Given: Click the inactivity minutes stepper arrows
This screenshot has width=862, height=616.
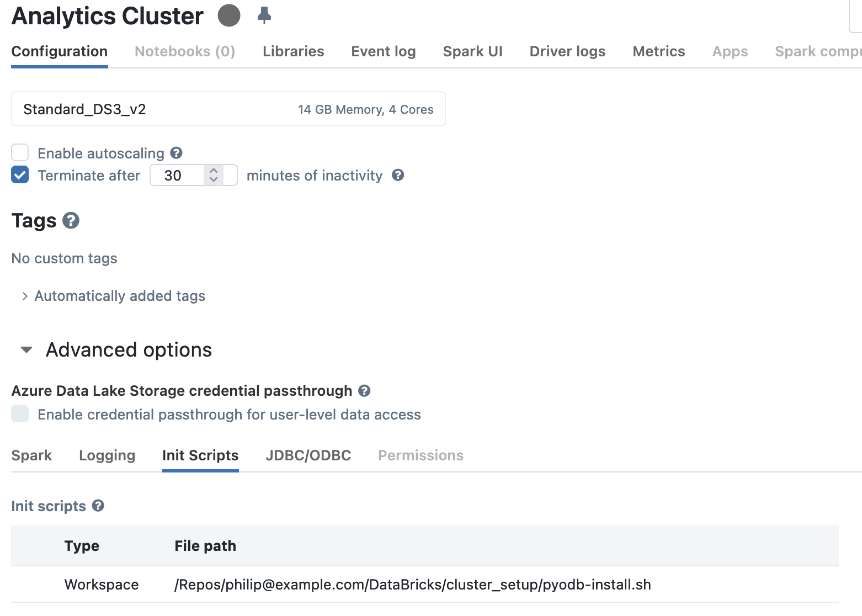Looking at the screenshot, I should tap(214, 175).
